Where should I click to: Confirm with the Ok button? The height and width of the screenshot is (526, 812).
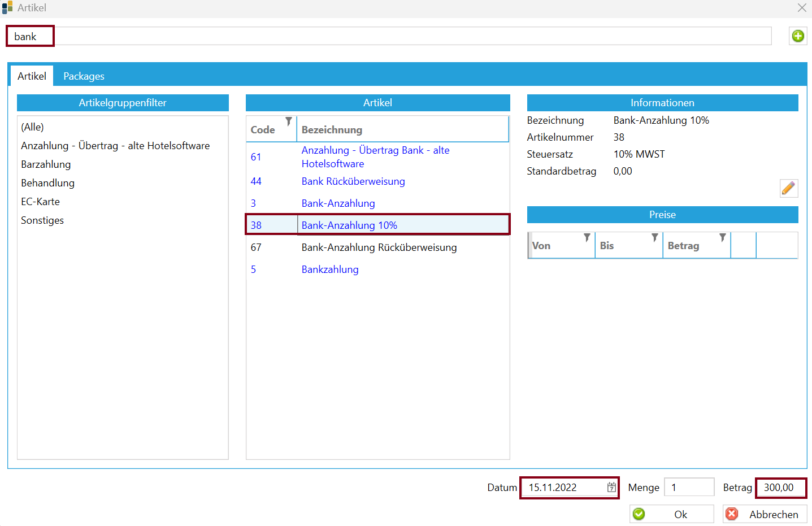point(672,514)
